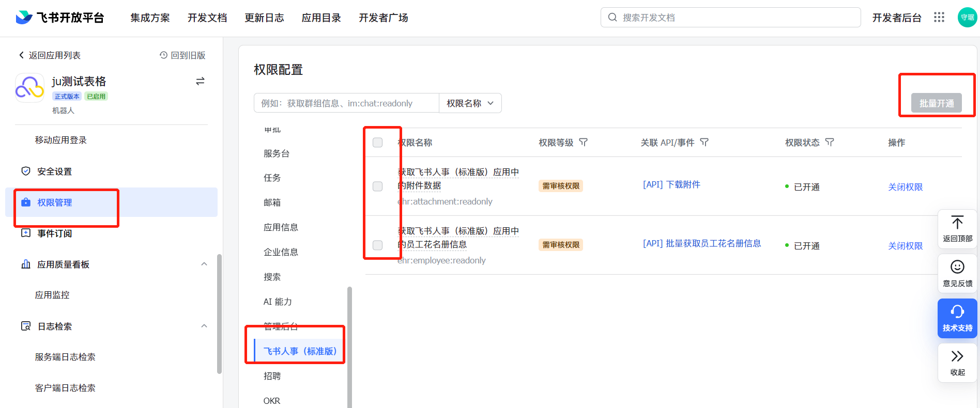Collapse floating panel with 收起
Screen dimensions: 980x408
(x=957, y=363)
